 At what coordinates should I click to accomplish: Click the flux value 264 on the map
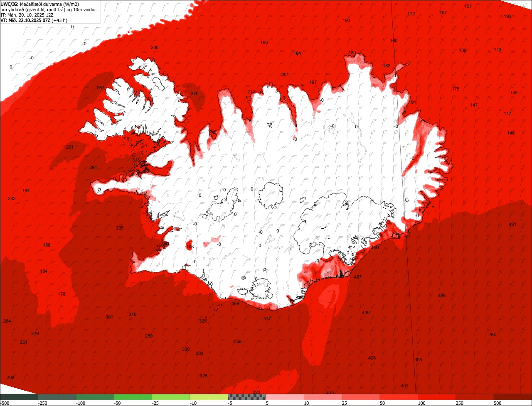pos(492,335)
